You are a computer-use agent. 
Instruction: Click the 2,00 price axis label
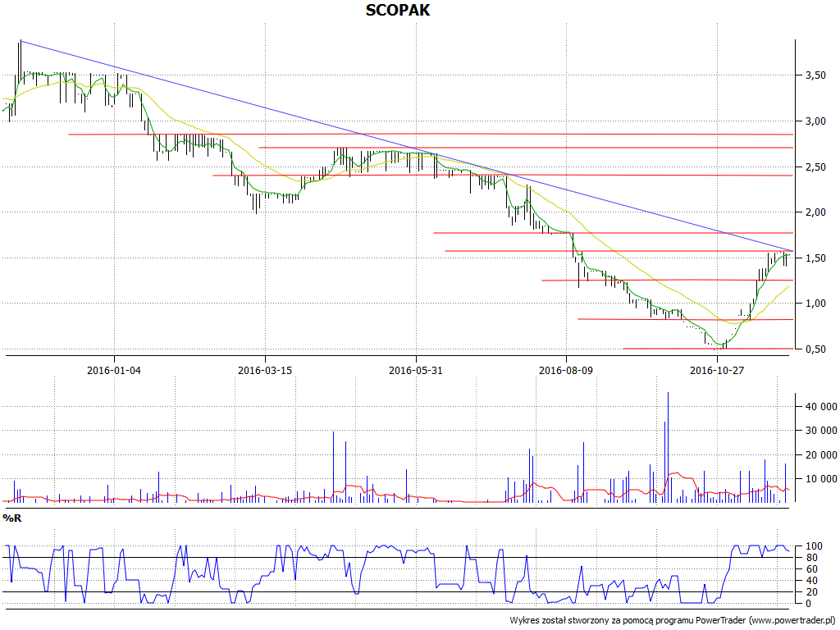coord(815,212)
